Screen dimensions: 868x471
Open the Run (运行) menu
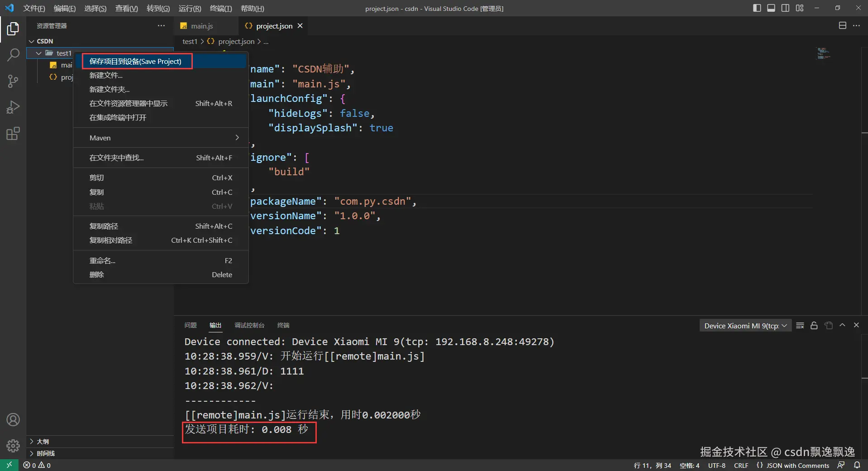tap(190, 9)
